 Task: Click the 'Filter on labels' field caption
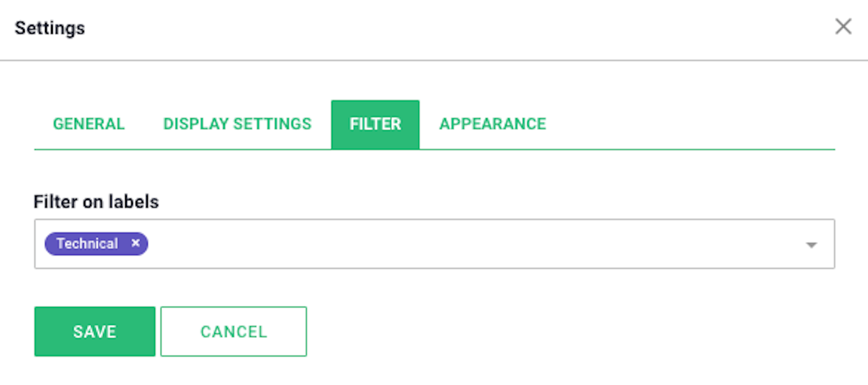pyautogui.click(x=96, y=202)
